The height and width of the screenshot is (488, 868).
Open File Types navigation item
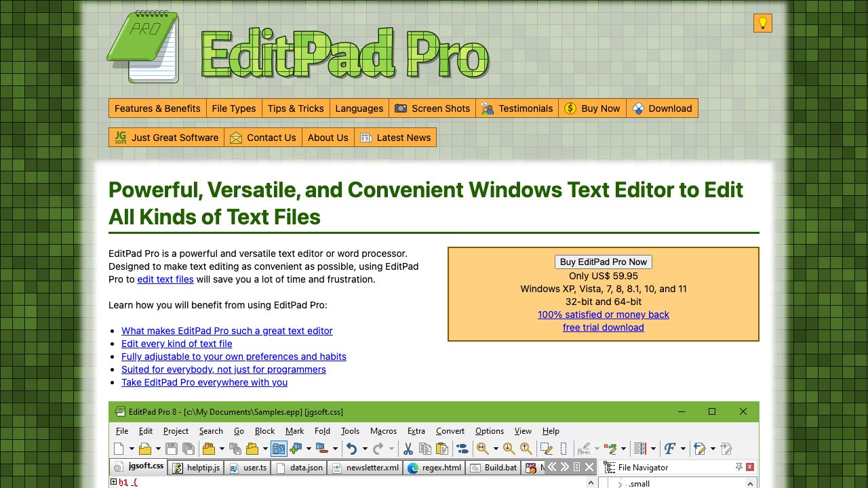tap(234, 108)
